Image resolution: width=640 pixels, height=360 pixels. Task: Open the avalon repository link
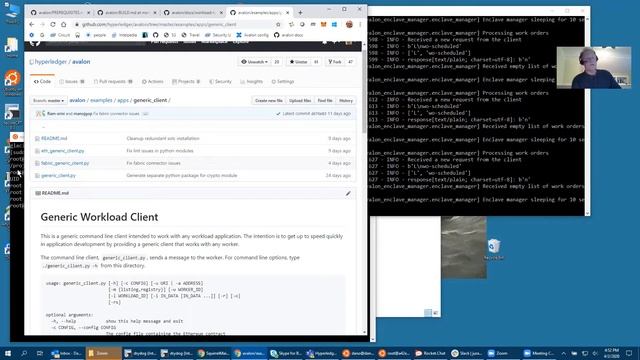(x=81, y=62)
